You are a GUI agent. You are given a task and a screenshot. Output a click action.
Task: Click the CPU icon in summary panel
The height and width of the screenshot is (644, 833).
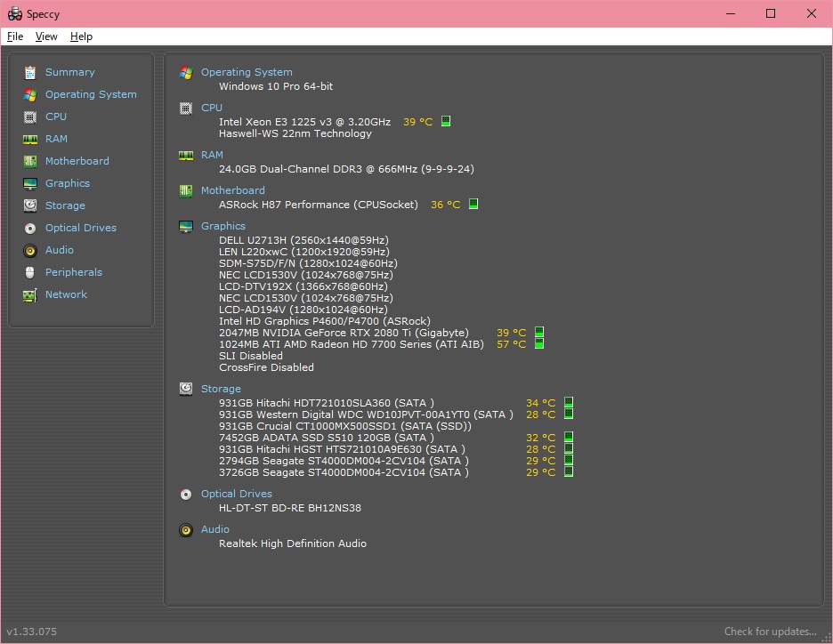point(186,109)
